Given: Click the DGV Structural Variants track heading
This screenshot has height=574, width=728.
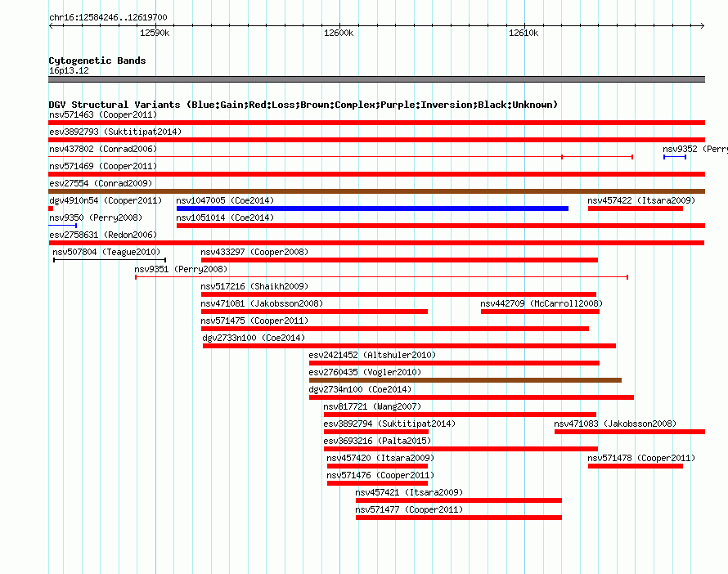Looking at the screenshot, I should click(303, 105).
